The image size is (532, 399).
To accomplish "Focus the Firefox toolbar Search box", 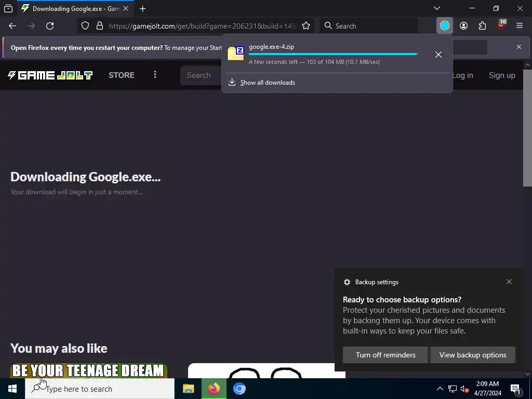I will pyautogui.click(x=368, y=26).
